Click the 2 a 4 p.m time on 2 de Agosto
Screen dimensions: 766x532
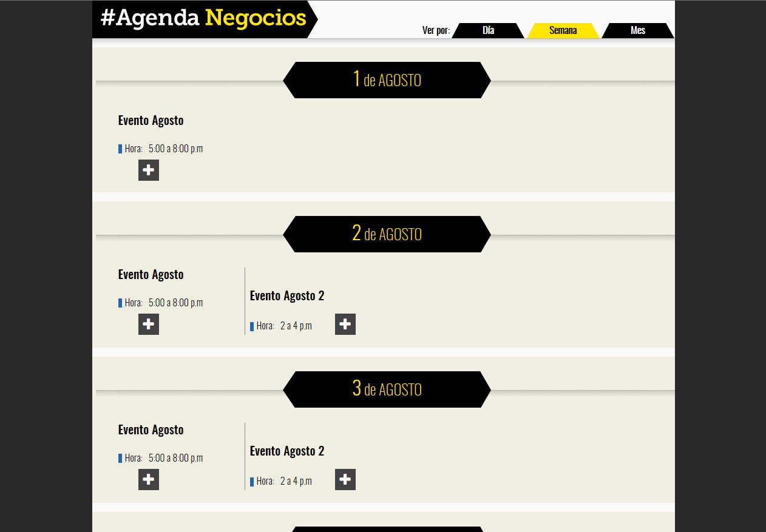pos(296,326)
